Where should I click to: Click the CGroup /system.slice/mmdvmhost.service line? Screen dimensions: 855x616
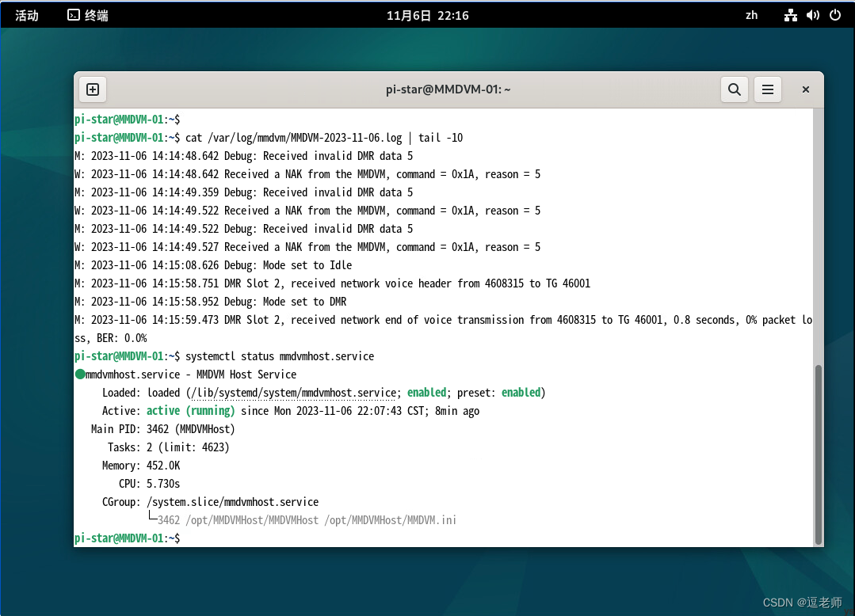(x=210, y=502)
